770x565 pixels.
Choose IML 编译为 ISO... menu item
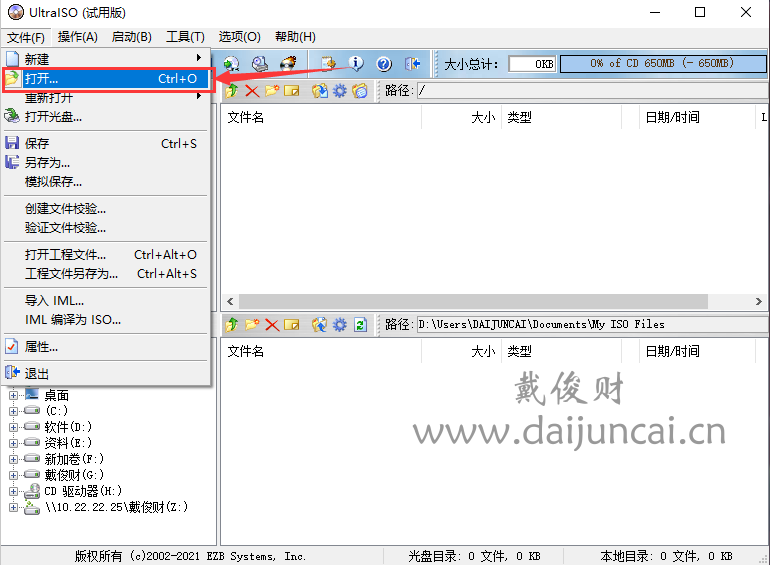(x=106, y=320)
